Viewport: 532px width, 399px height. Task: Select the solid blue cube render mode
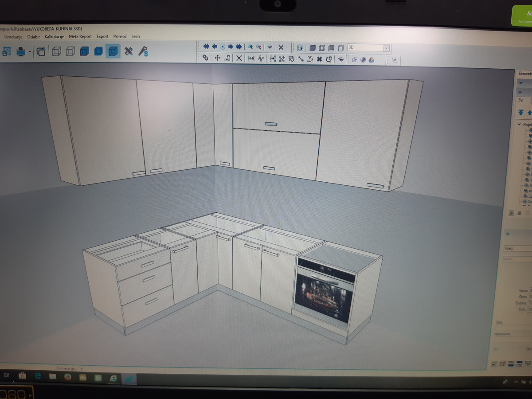pos(98,52)
